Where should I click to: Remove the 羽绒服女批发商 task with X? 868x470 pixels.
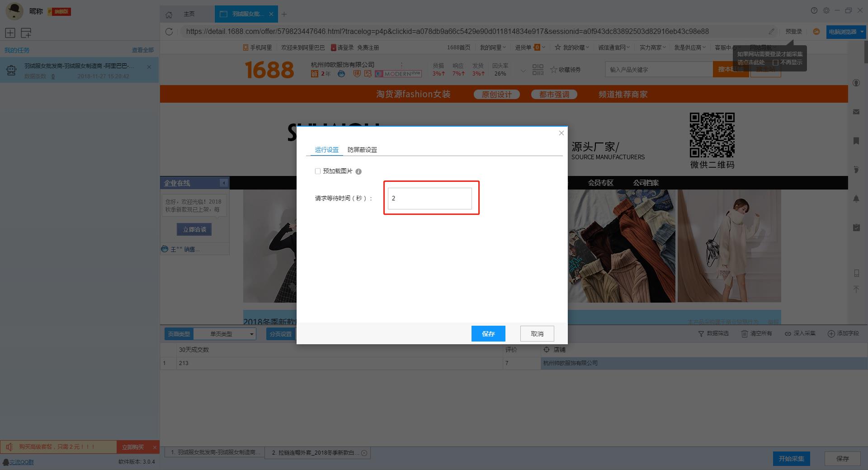pos(149,66)
